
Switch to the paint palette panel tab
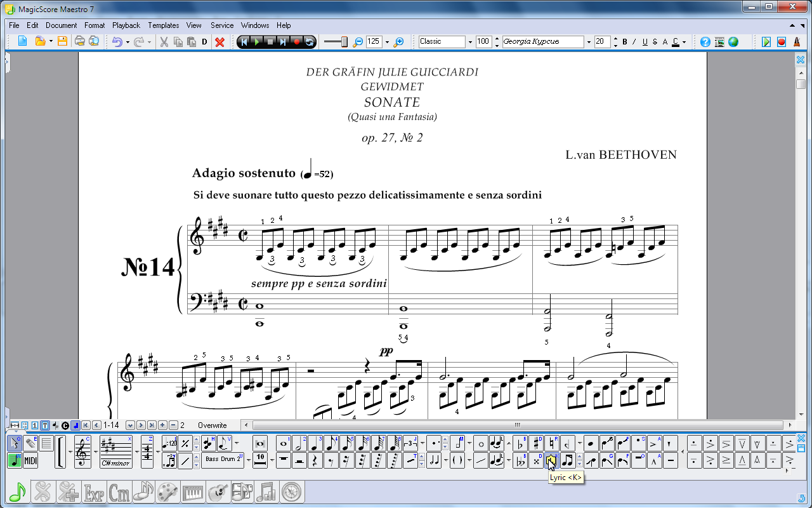[168, 491]
